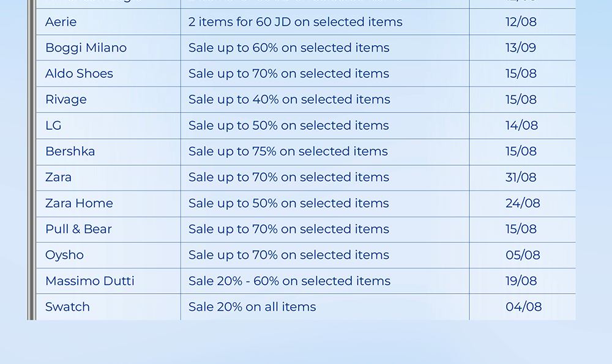The height and width of the screenshot is (364, 612).
Task: Click the Oysho brand name
Action: (64, 255)
